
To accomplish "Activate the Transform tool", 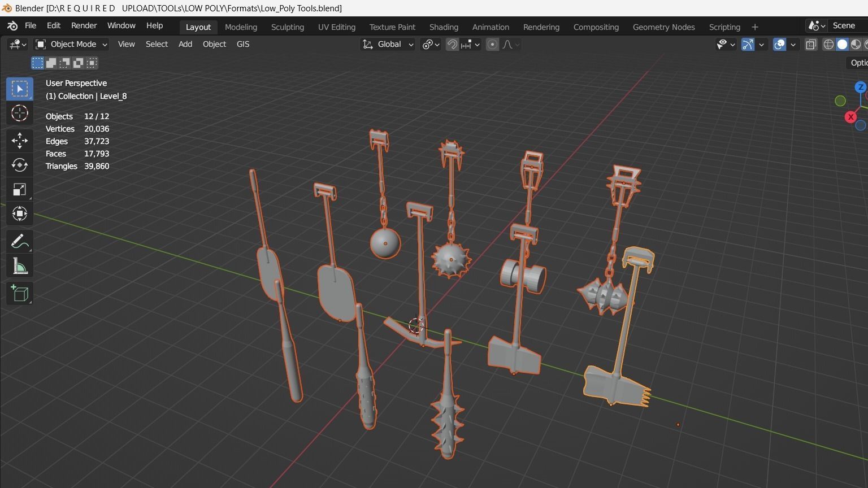I will [20, 213].
